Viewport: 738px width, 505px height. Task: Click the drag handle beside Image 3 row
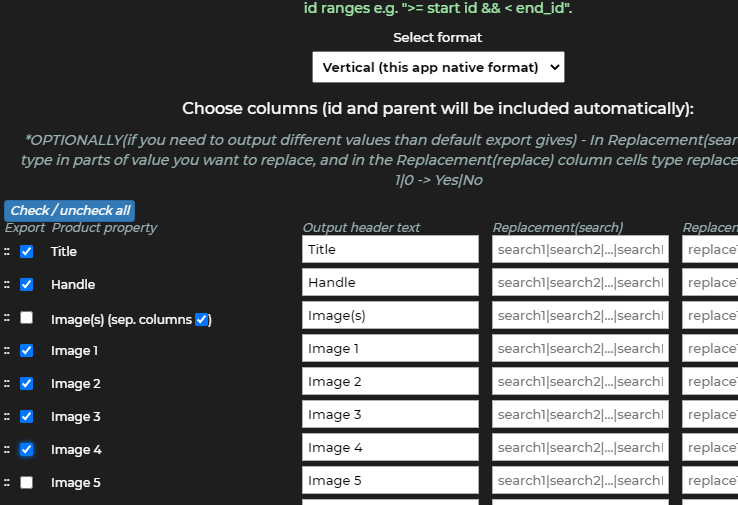6,417
